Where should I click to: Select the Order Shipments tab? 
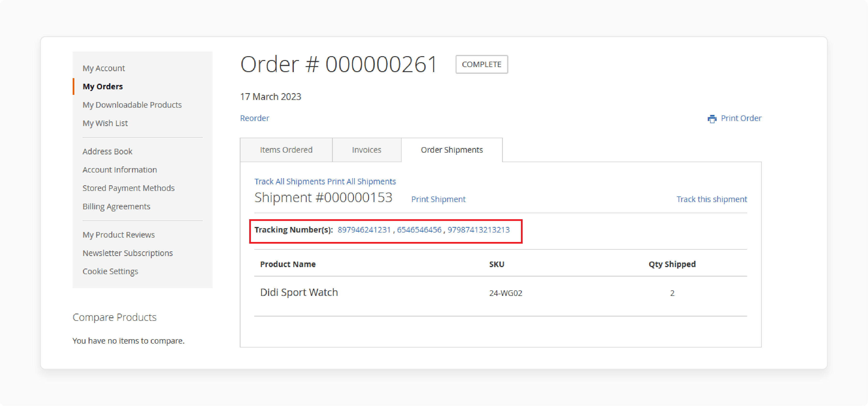point(451,150)
